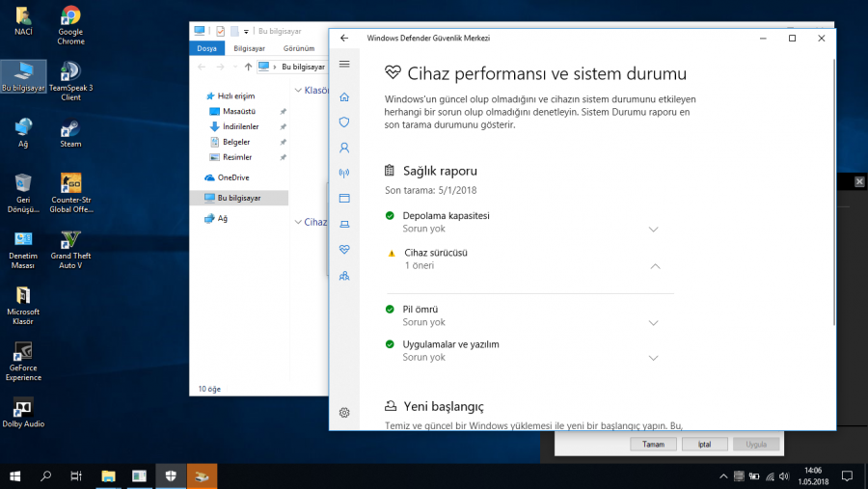Select TeamSpeak 3 Client desktop icon

70,81
